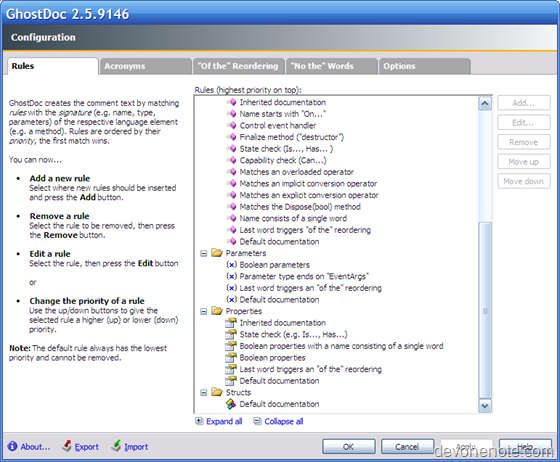Collapse the Properties tree node
Viewport: 560px width, 462px height.
pyautogui.click(x=204, y=311)
